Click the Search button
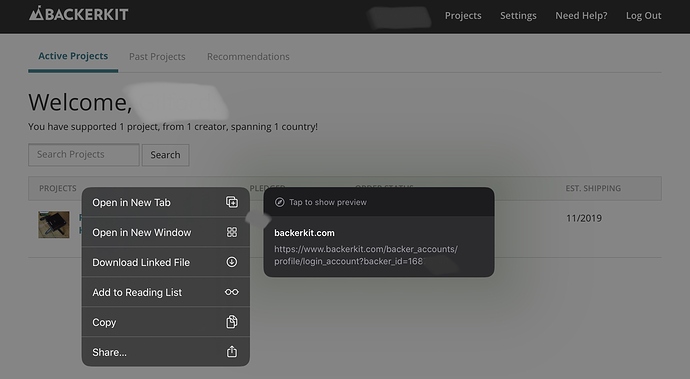 (165, 155)
